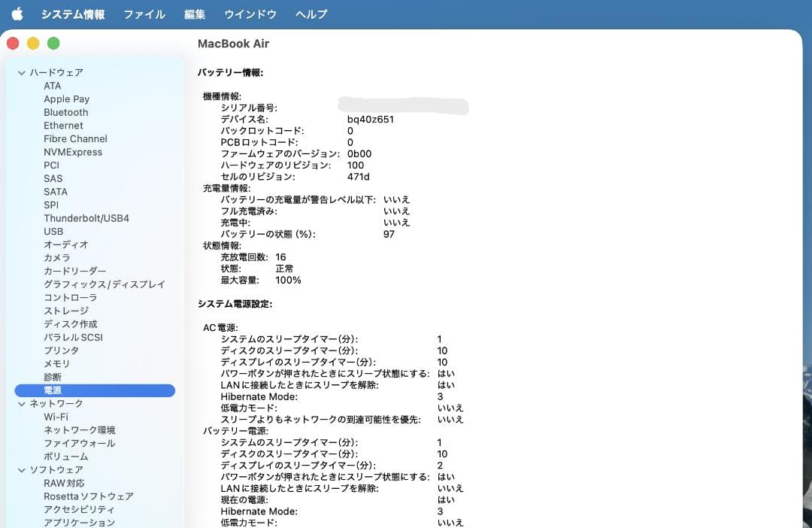Select Bluetooth in the sidebar

(x=65, y=112)
